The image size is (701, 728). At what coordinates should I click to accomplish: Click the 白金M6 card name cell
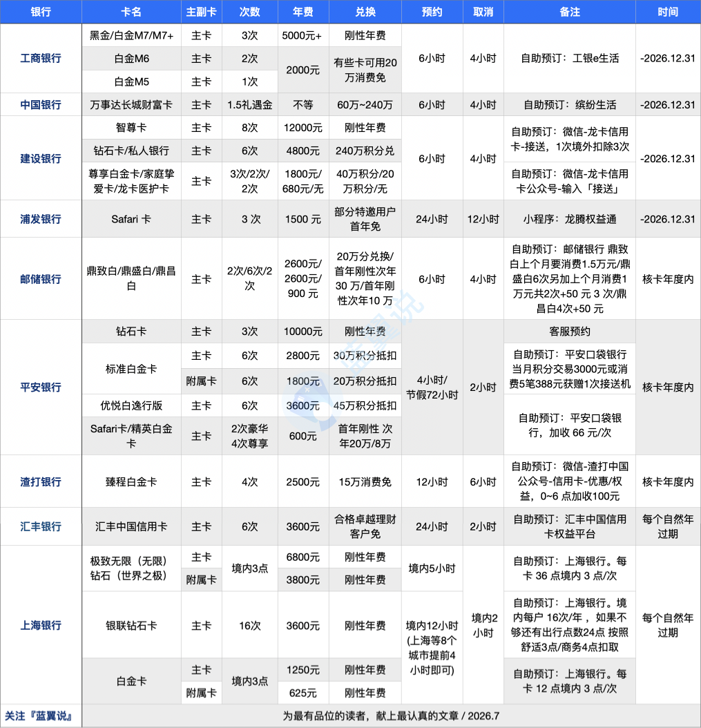point(131,59)
